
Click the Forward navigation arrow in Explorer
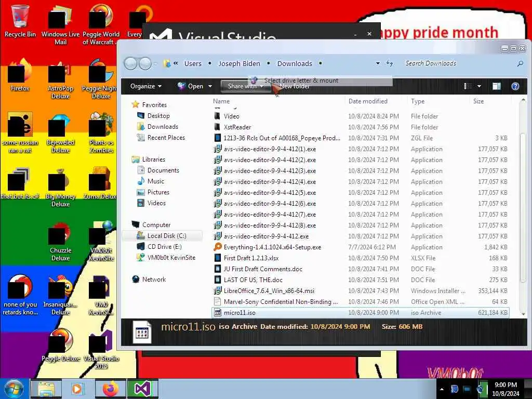click(145, 63)
